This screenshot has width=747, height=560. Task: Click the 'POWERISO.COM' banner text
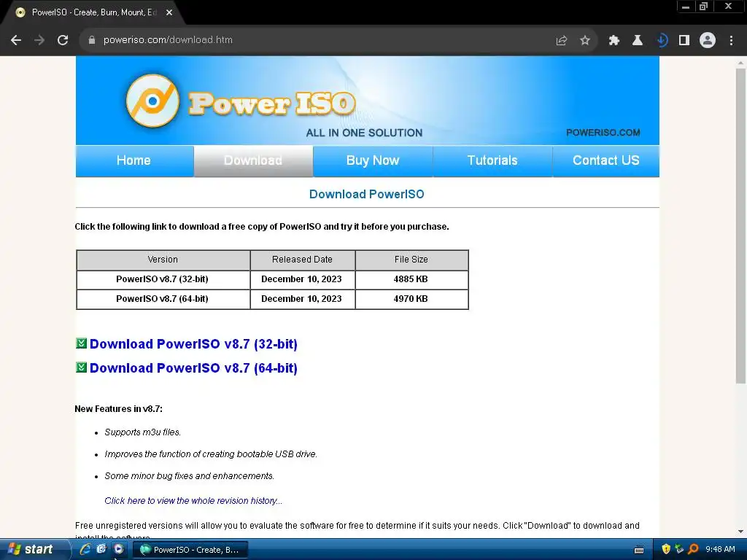point(603,133)
